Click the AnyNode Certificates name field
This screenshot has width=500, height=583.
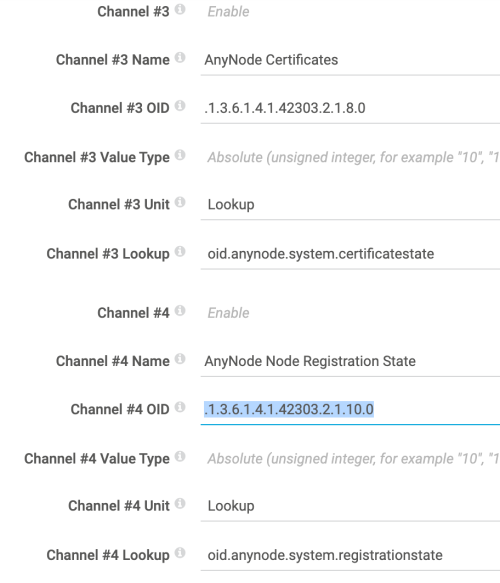pos(350,60)
